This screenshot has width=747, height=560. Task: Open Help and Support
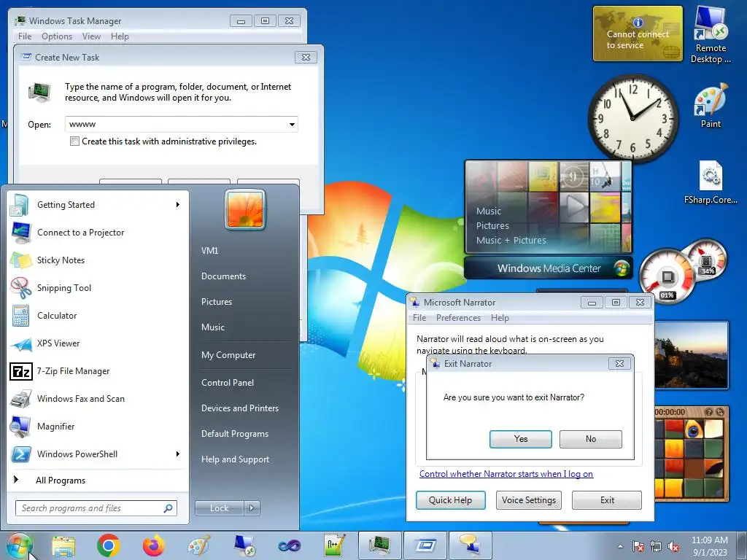click(235, 459)
